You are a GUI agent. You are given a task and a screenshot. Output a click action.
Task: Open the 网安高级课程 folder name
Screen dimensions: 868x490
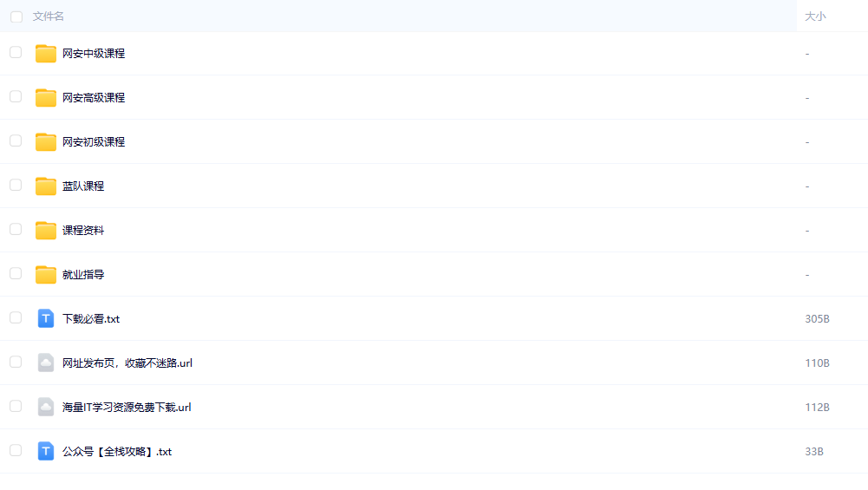click(x=94, y=98)
